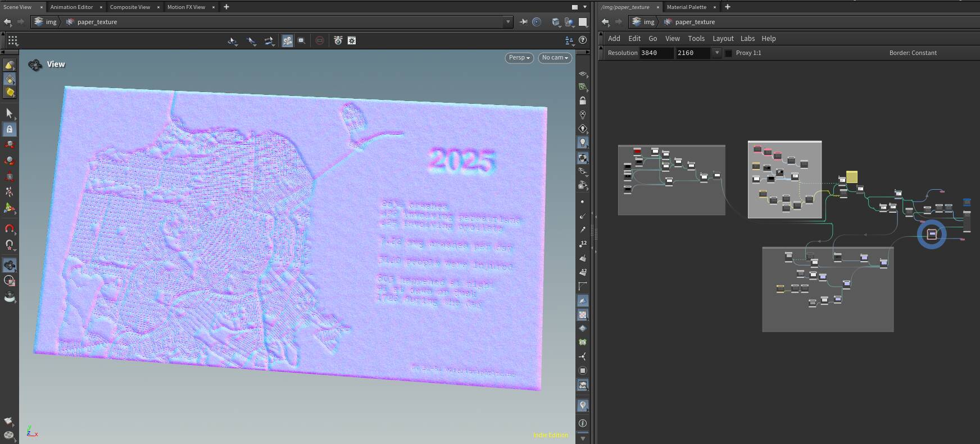Screen dimensions: 980x444
Task: Click the viewport info icon at bottom right
Action: pyautogui.click(x=583, y=423)
